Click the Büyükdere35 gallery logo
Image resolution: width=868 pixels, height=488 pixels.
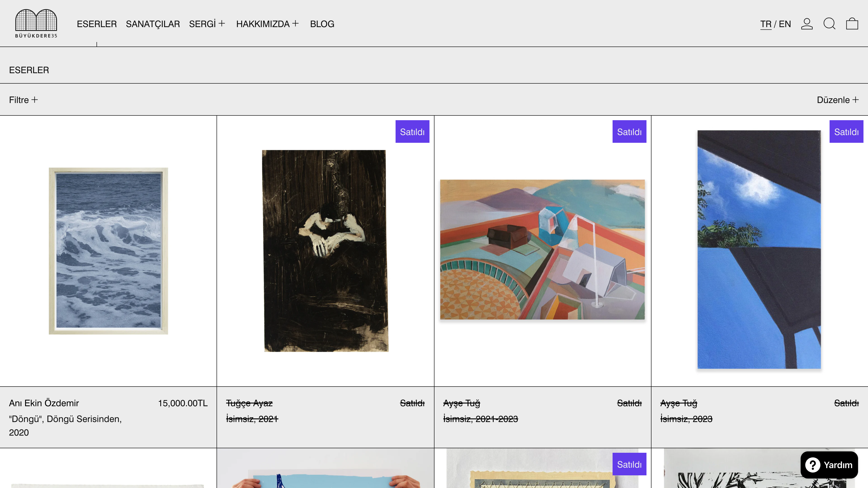pyautogui.click(x=36, y=23)
